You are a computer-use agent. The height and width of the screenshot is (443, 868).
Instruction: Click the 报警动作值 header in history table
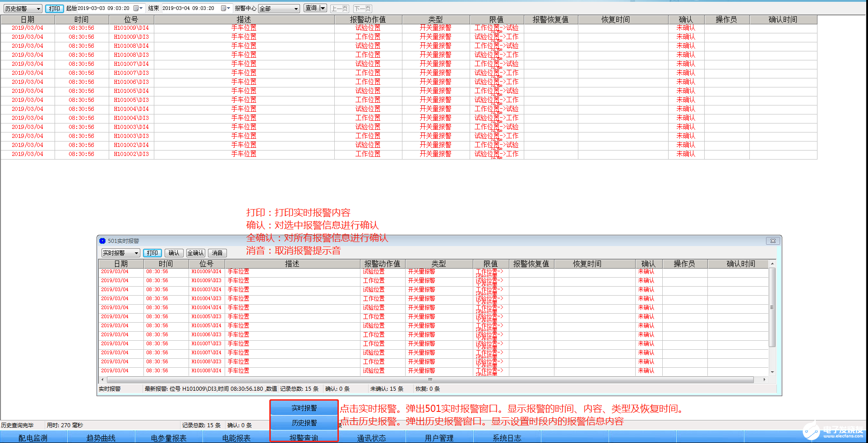click(368, 19)
